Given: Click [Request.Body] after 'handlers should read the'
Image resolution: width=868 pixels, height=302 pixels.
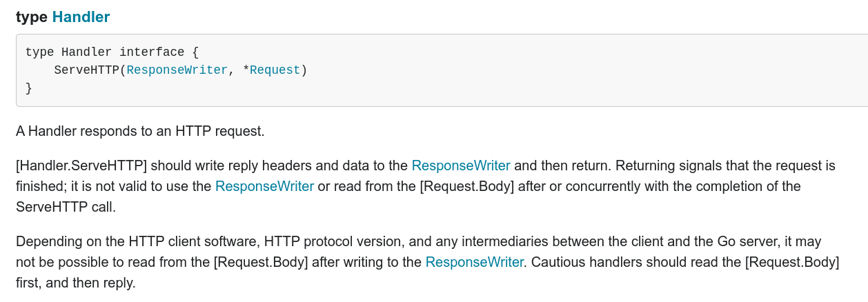Looking at the screenshot, I should [x=792, y=262].
